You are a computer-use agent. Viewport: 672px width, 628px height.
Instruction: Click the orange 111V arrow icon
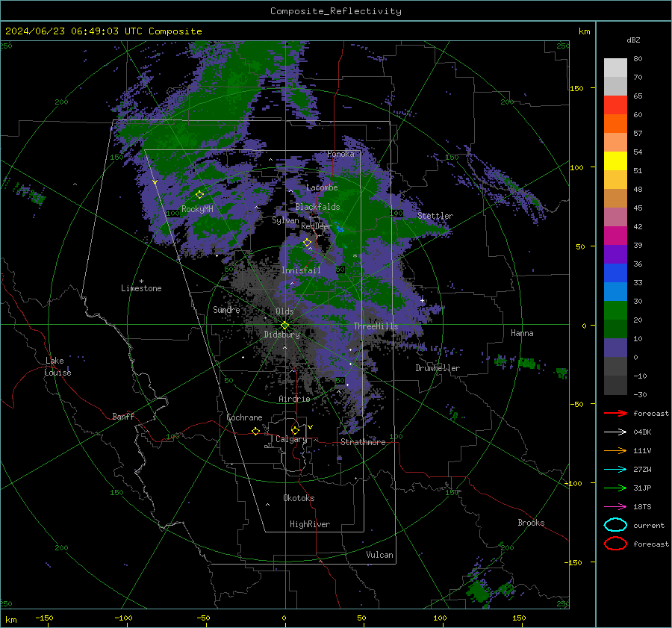click(x=615, y=450)
